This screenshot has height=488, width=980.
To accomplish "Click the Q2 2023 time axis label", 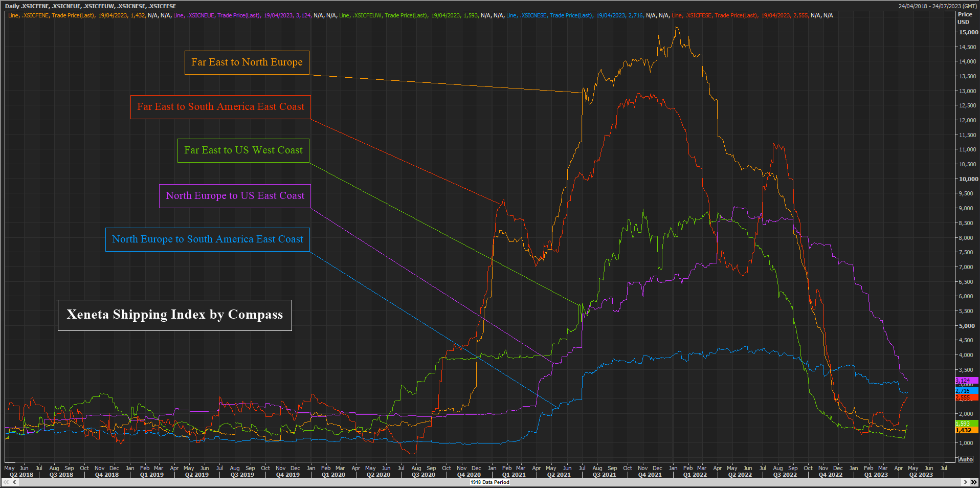I will pos(921,475).
